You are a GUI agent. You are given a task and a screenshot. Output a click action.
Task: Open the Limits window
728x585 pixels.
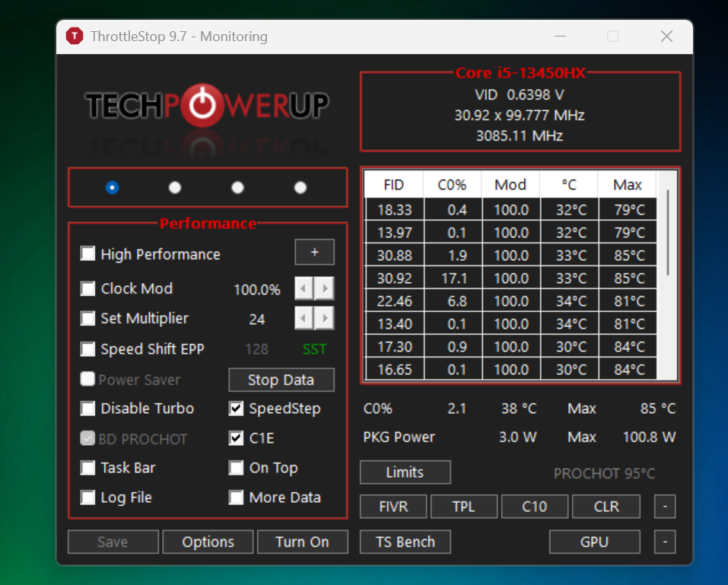coord(405,472)
